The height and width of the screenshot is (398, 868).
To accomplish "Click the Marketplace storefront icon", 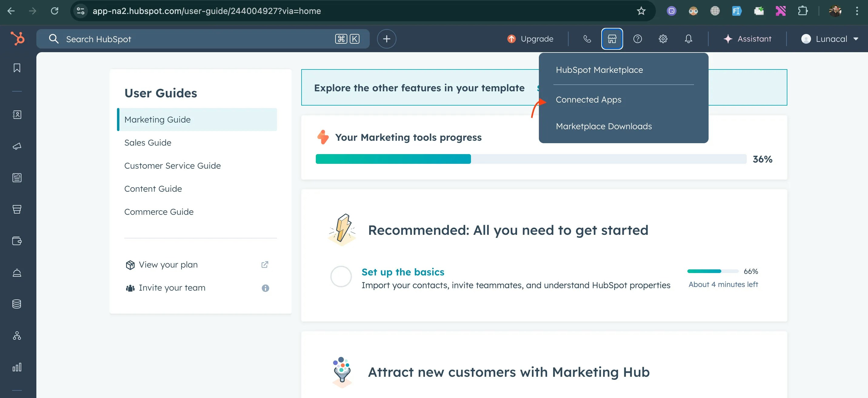I will tap(612, 39).
